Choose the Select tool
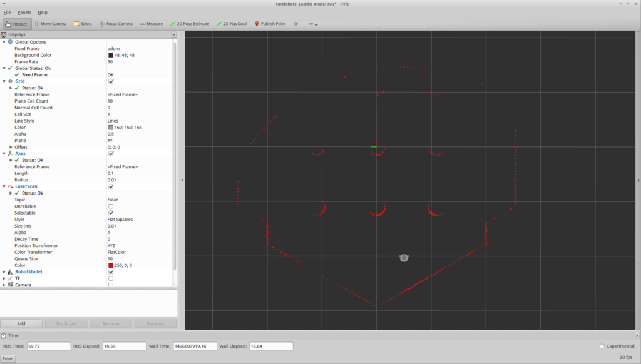 point(83,24)
